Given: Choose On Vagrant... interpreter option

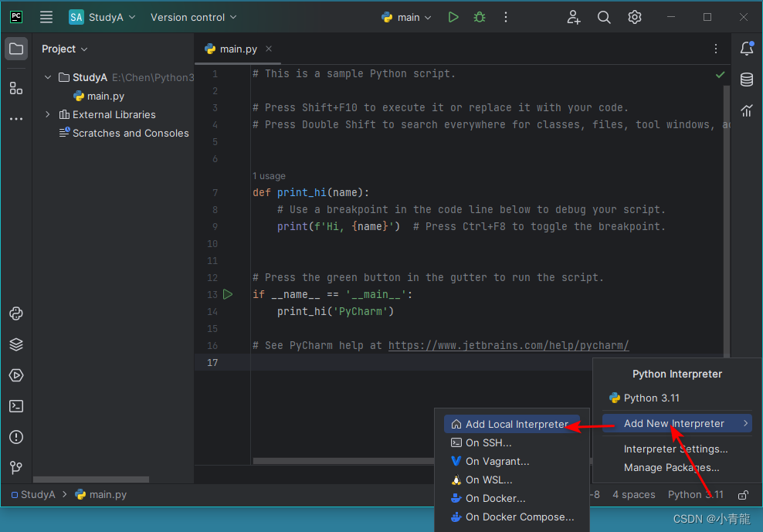Looking at the screenshot, I should pos(512,461).
